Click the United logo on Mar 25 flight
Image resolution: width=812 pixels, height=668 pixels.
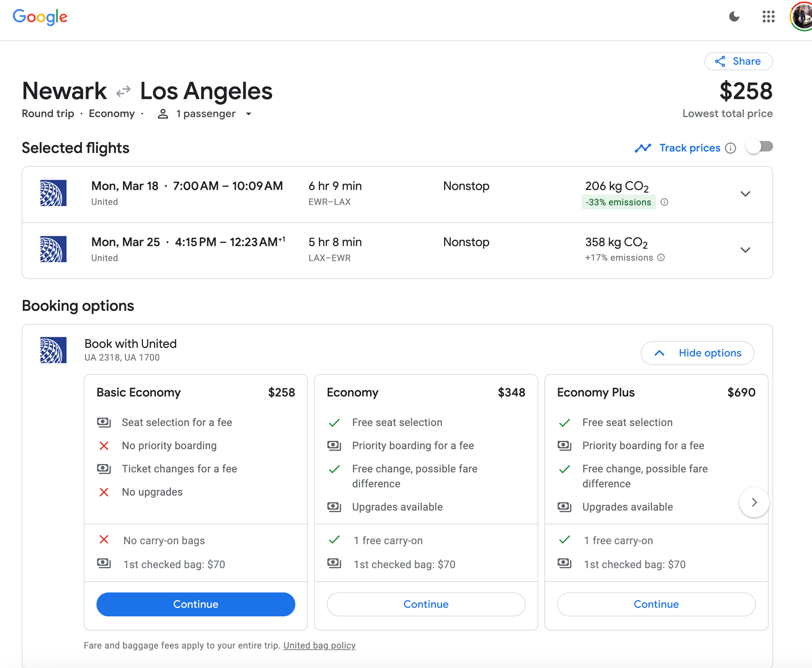[x=53, y=249]
